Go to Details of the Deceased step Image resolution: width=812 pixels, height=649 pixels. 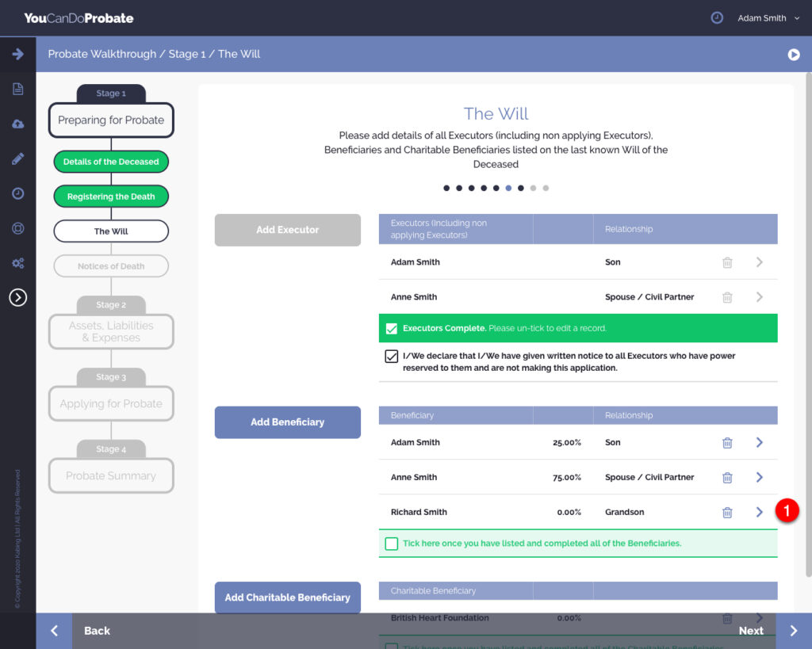(x=111, y=162)
